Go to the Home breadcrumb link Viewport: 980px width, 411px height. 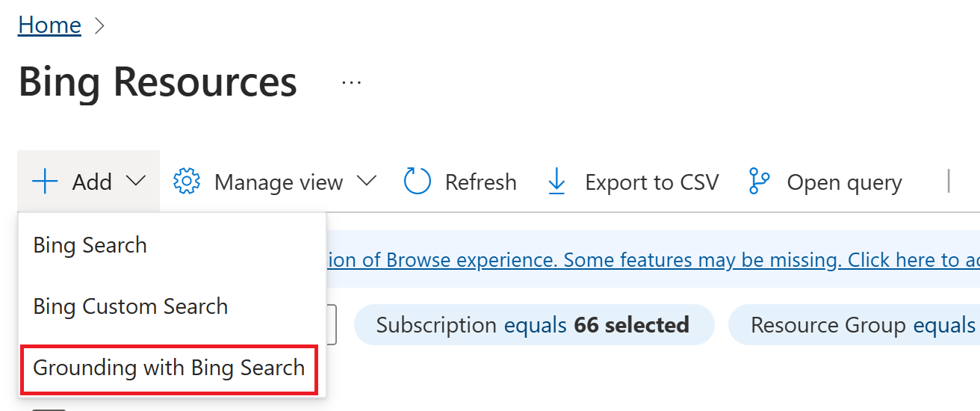49,25
